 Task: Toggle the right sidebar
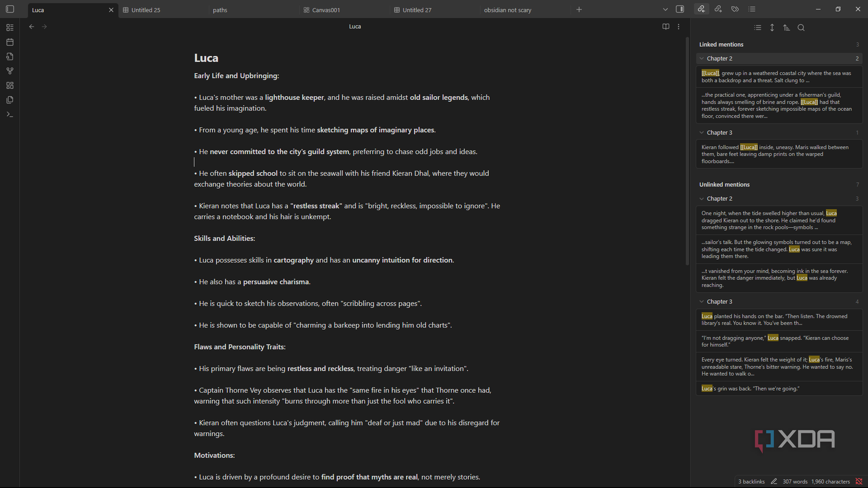point(680,9)
